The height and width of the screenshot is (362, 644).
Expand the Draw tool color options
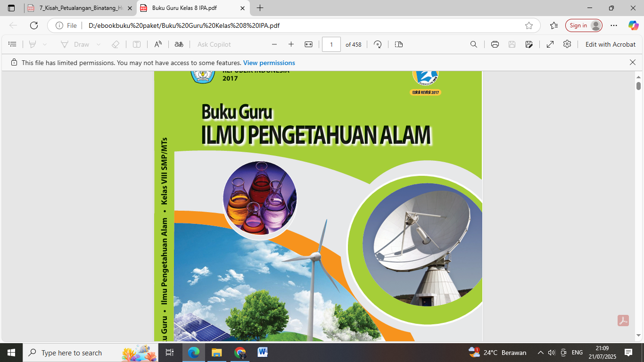click(x=98, y=44)
